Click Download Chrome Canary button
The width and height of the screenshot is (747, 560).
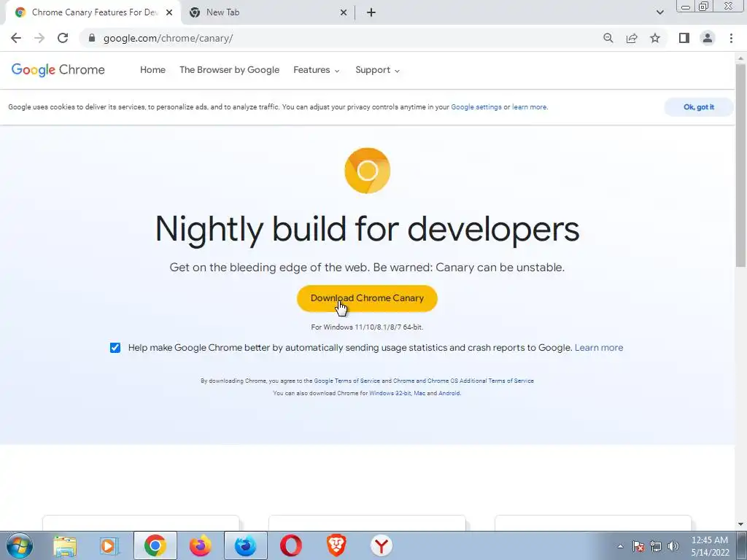coord(367,298)
